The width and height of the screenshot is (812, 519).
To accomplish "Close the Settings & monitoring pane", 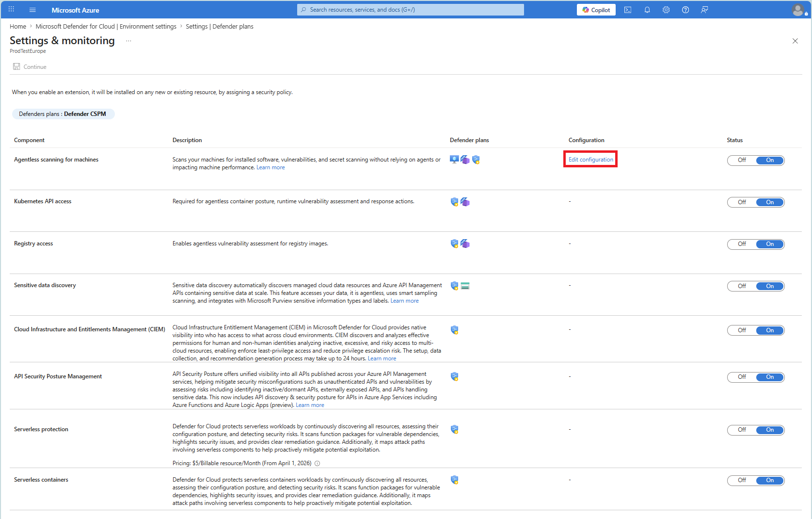I will coord(795,41).
